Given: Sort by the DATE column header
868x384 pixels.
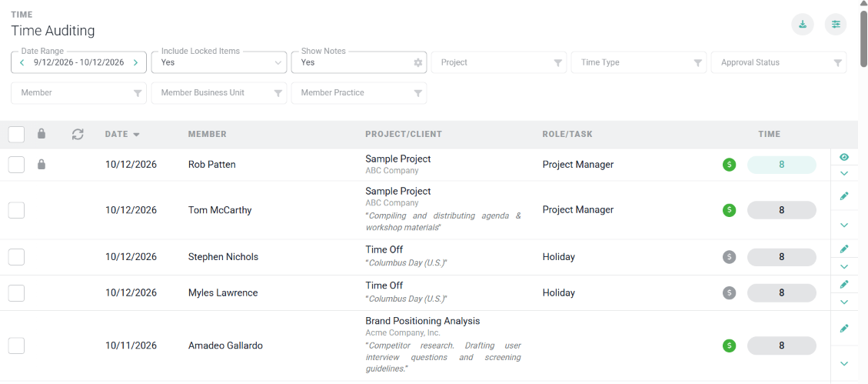Looking at the screenshot, I should [121, 134].
